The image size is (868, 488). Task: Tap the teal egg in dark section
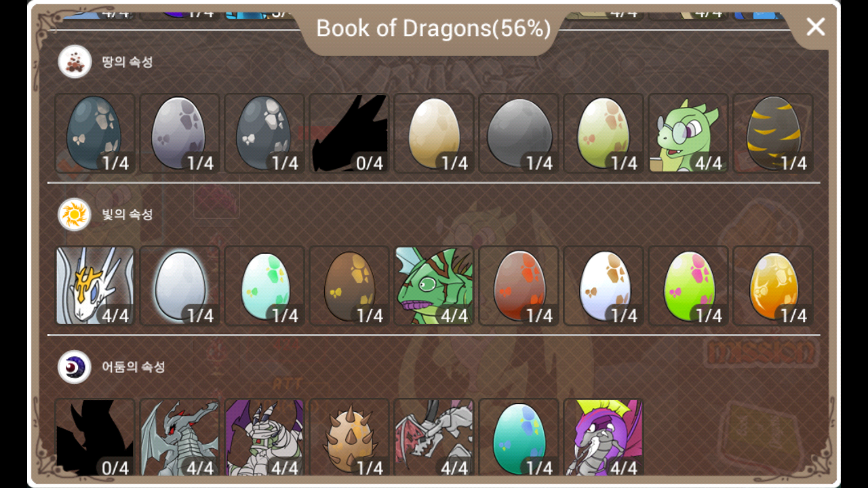(519, 438)
